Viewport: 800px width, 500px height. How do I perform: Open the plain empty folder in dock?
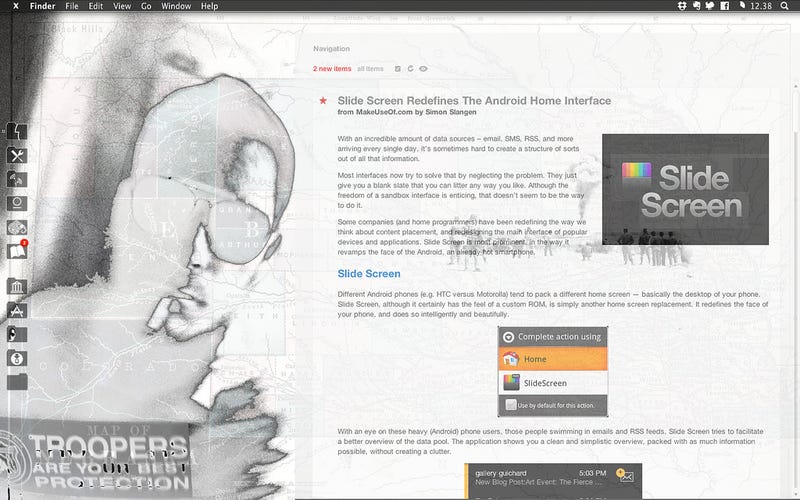17,382
